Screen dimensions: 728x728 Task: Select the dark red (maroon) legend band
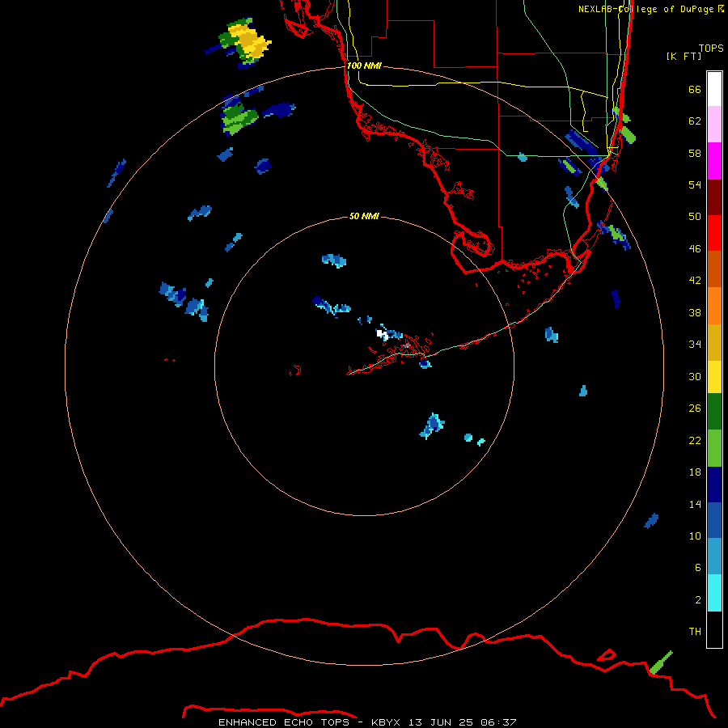click(714, 197)
